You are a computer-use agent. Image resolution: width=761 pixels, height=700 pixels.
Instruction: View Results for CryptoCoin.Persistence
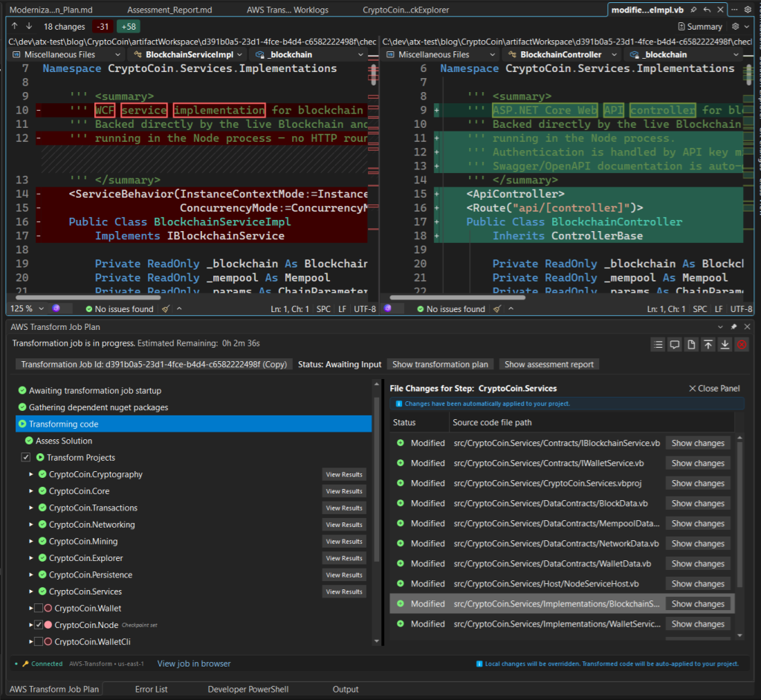[344, 574]
